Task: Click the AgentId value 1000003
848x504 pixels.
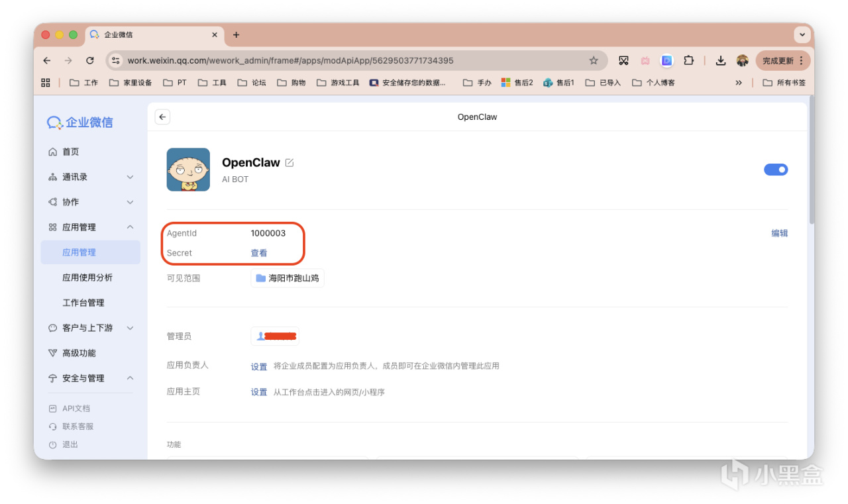Action: 268,233
